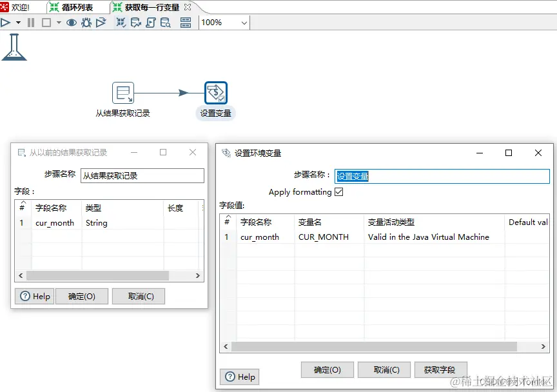Click the 字段名称 column header in left dialog
Screen dimensions: 557x392
coord(51,208)
